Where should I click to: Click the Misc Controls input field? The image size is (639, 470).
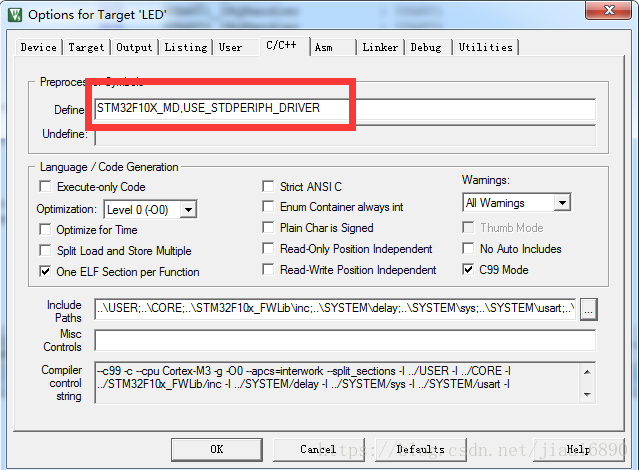[345, 340]
